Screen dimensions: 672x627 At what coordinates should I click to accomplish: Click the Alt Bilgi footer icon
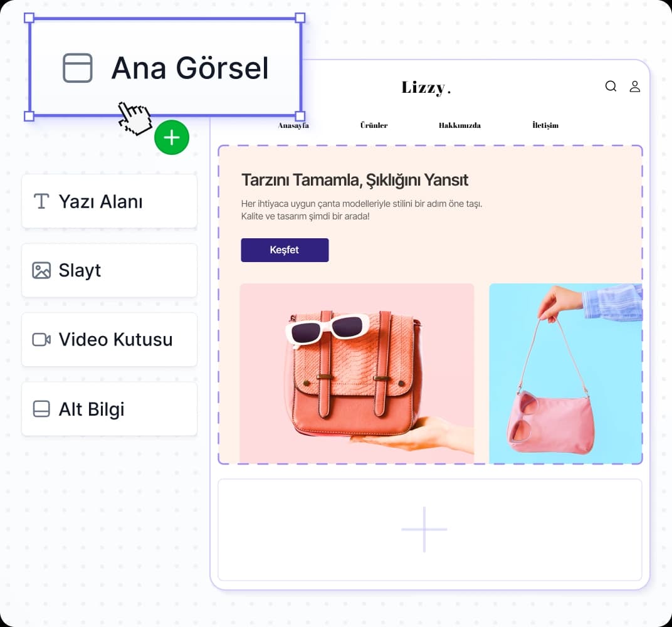point(41,409)
